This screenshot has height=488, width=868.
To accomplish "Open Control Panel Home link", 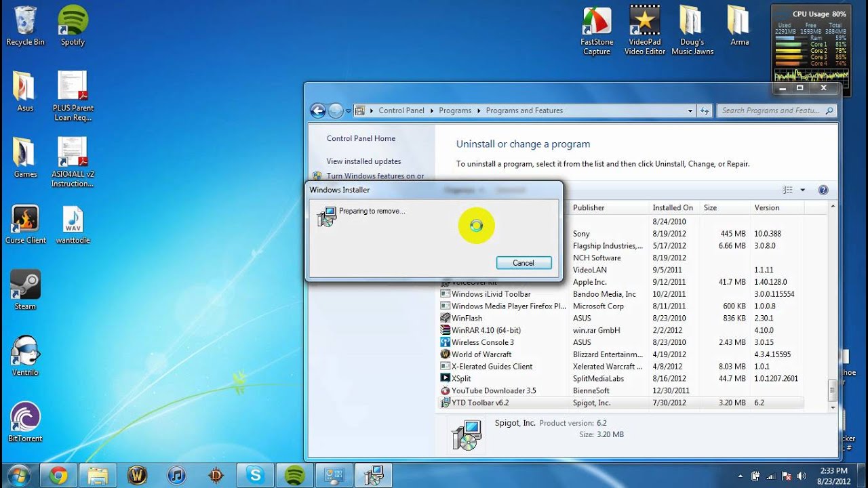I will [361, 138].
